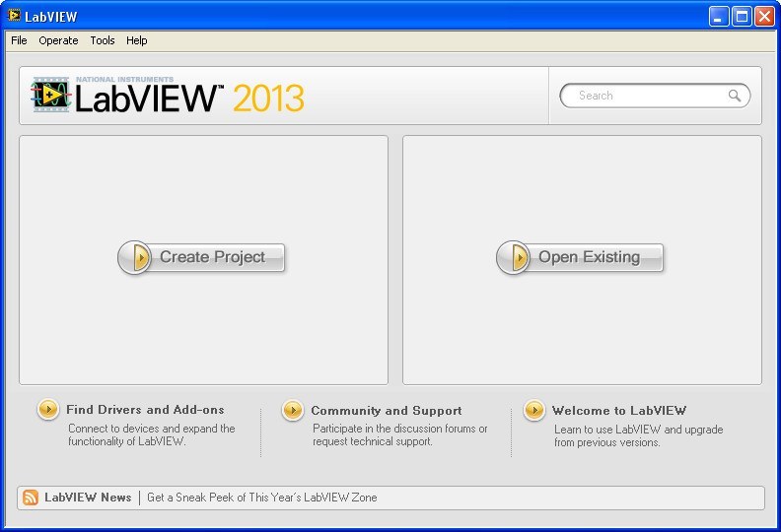Open the 'Get a Sneak Peek' news headline
The height and width of the screenshot is (532, 781).
[x=262, y=498]
